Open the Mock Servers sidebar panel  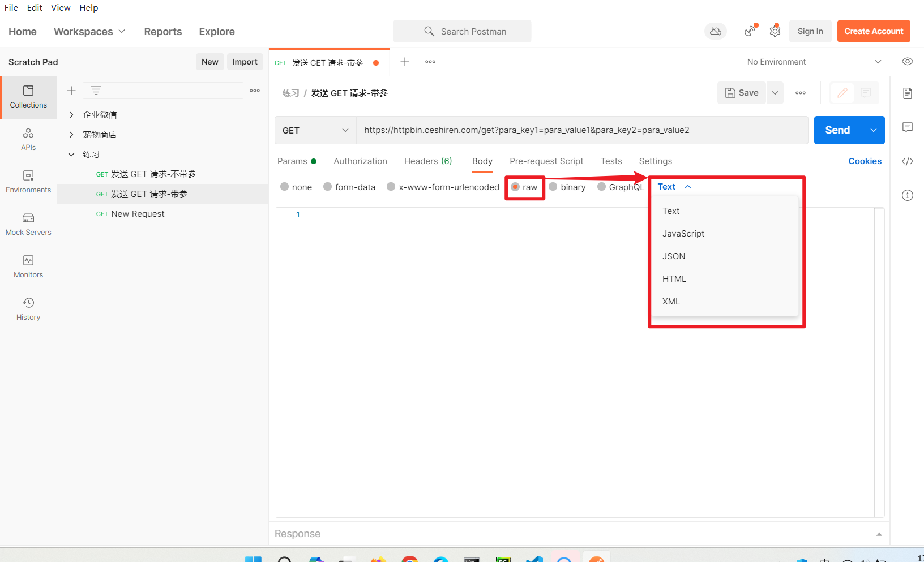click(x=28, y=225)
